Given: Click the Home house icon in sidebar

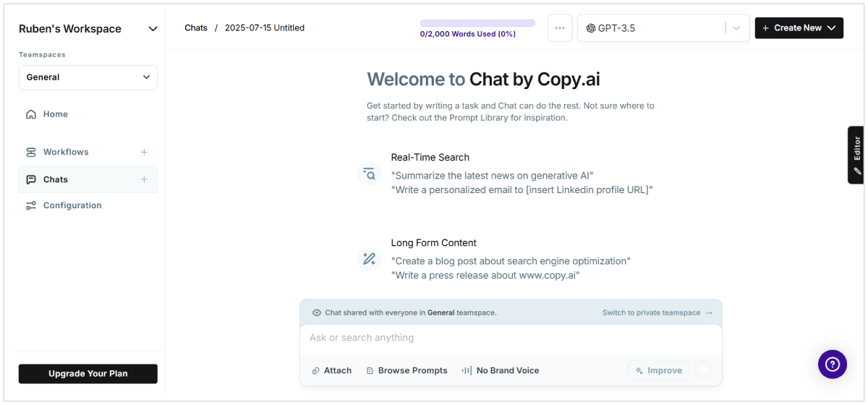Looking at the screenshot, I should pyautogui.click(x=31, y=114).
